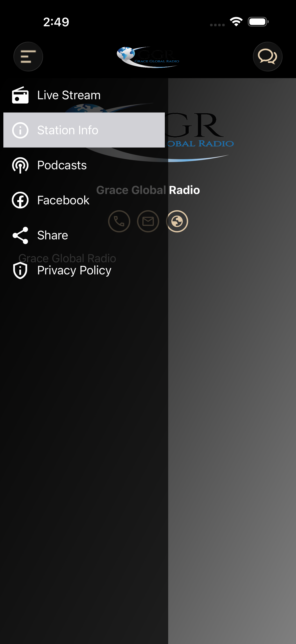Open Privacy Policy menu item
This screenshot has height=644, width=296.
tap(84, 270)
